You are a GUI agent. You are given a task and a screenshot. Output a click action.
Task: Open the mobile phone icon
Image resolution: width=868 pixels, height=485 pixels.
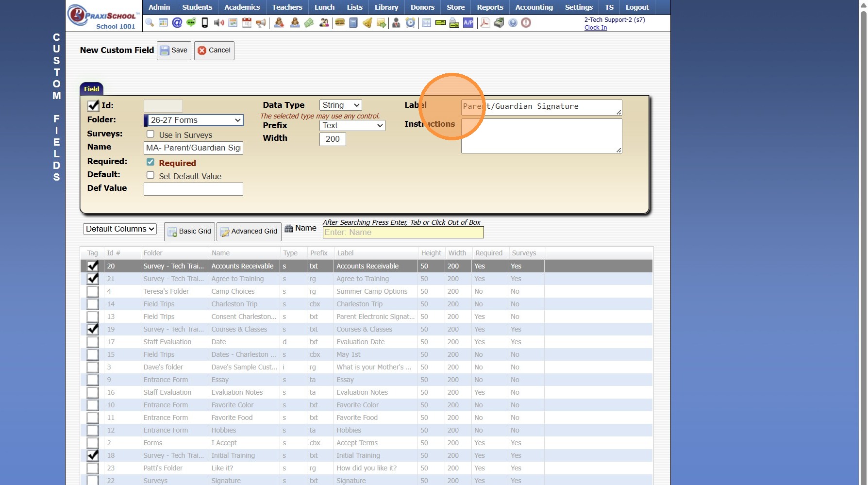(205, 23)
